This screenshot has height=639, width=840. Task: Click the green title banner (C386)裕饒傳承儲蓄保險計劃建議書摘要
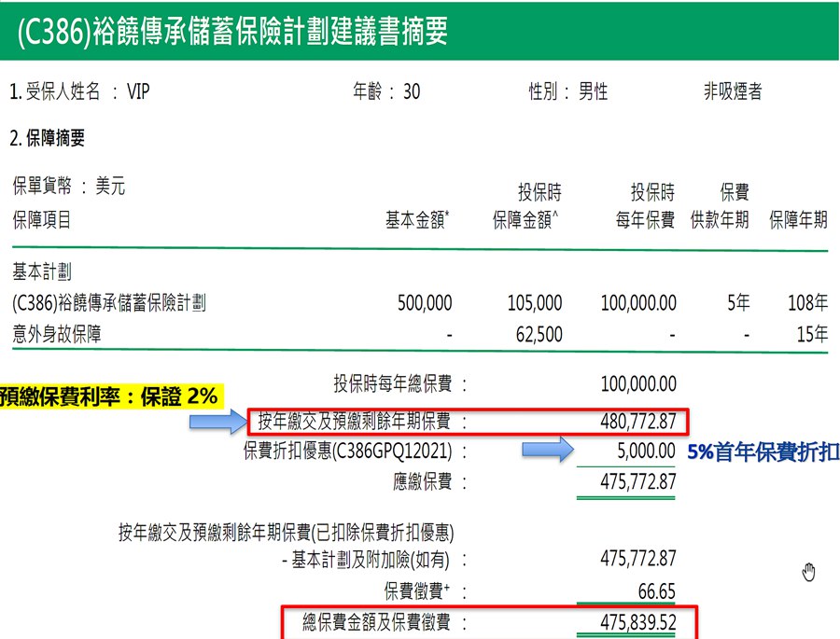click(x=233, y=31)
